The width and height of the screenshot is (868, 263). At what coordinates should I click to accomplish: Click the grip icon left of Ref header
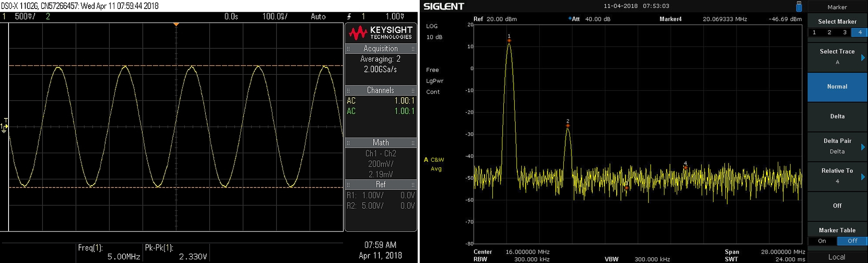[348, 185]
